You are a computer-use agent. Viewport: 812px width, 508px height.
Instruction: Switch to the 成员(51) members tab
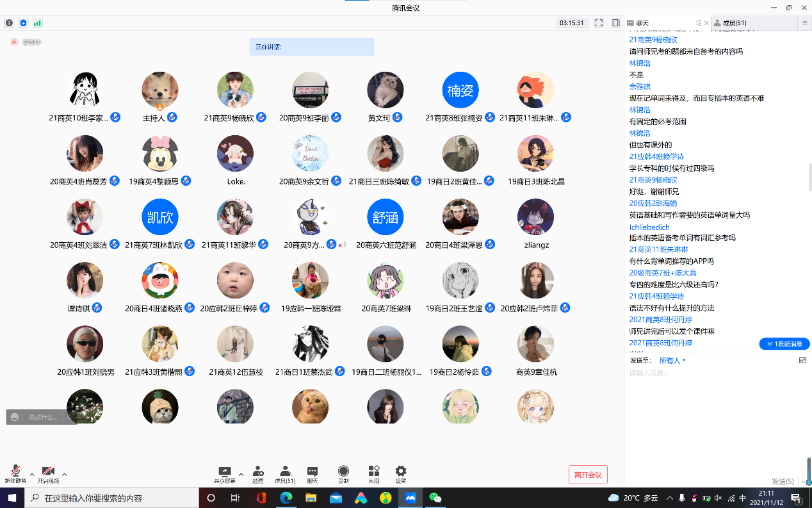(730, 23)
